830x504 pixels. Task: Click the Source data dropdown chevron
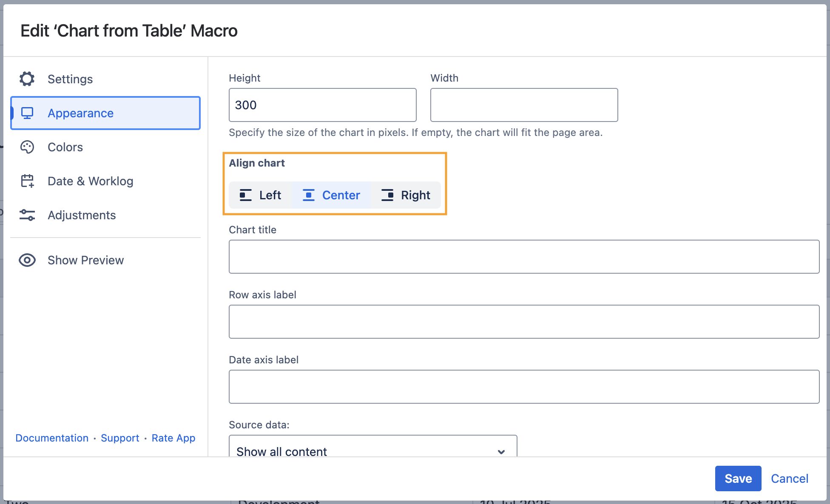tap(501, 451)
